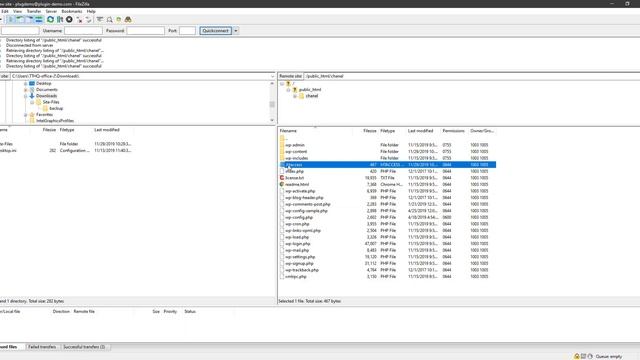Open the Transfer menu
The height and width of the screenshot is (360, 640).
click(34, 11)
